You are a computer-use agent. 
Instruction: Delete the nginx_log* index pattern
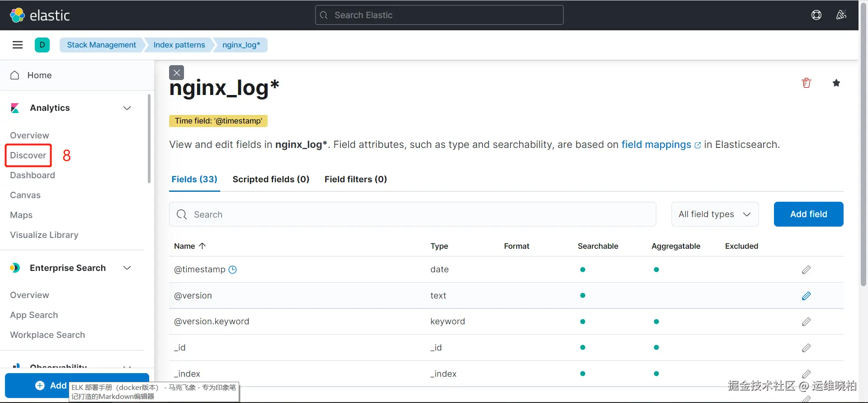(x=806, y=83)
